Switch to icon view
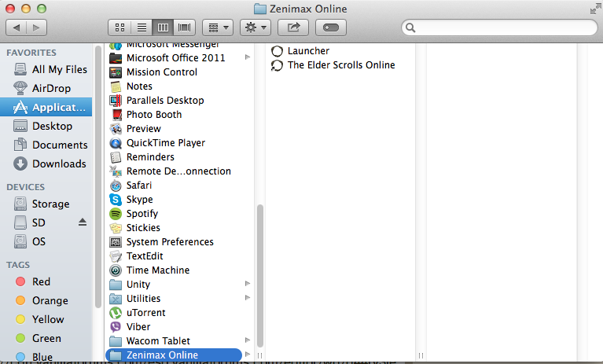This screenshot has height=364, width=603. coord(120,28)
